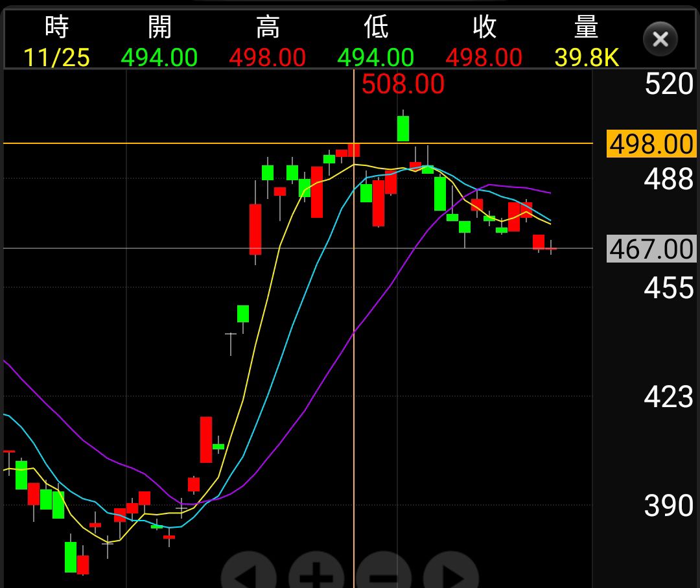Select the 高 high price 498.00 field
The height and width of the screenshot is (588, 700).
click(267, 58)
